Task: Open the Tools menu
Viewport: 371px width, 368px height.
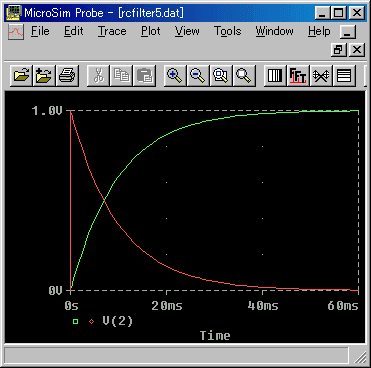Action: 228,31
